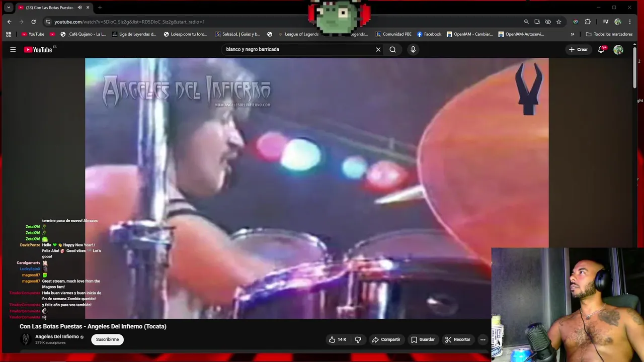Viewport: 644px width, 362px height.
Task: Open Angeles Del Infierno channel link
Action: [x=57, y=336]
